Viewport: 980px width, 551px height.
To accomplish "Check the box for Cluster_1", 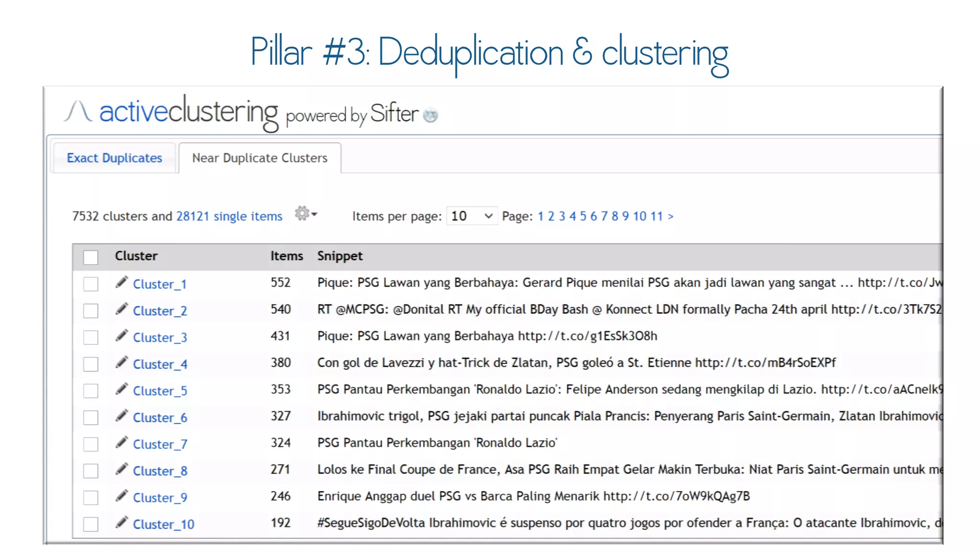I will [90, 284].
